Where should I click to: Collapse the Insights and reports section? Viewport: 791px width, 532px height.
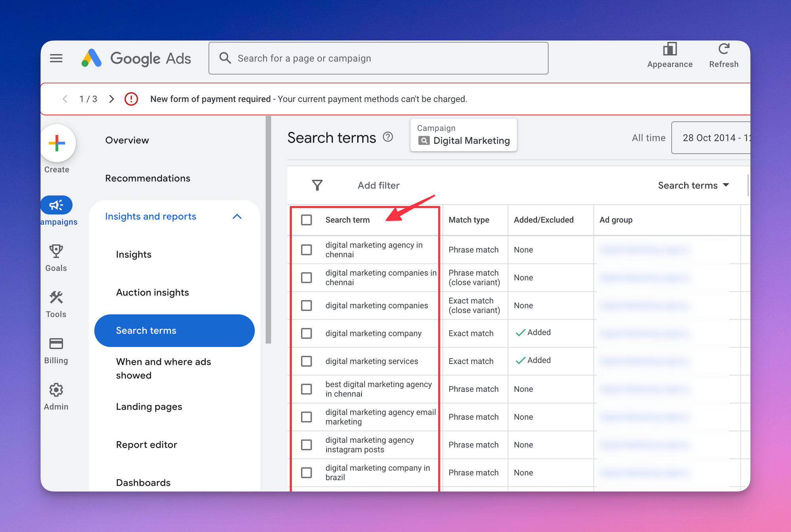[237, 216]
